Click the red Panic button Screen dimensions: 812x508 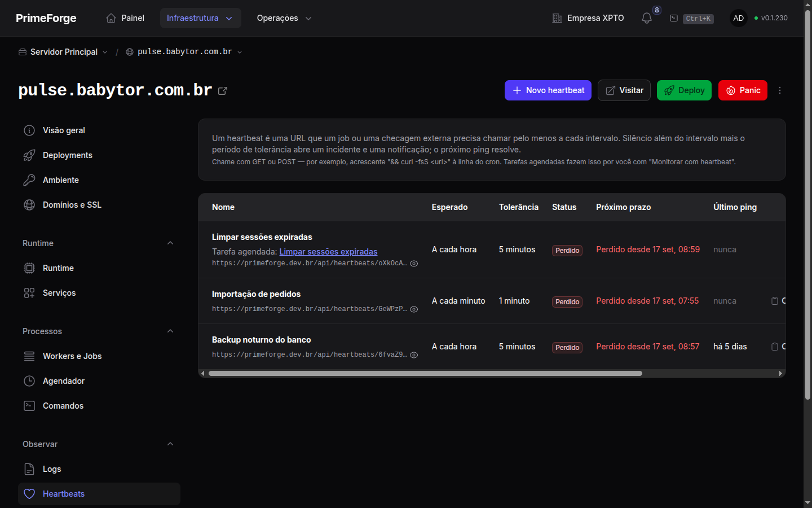pyautogui.click(x=743, y=90)
